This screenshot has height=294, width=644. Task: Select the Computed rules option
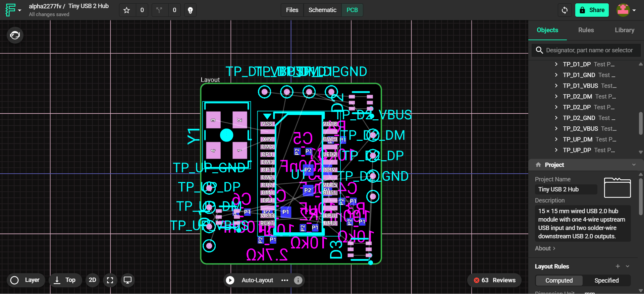click(x=559, y=280)
